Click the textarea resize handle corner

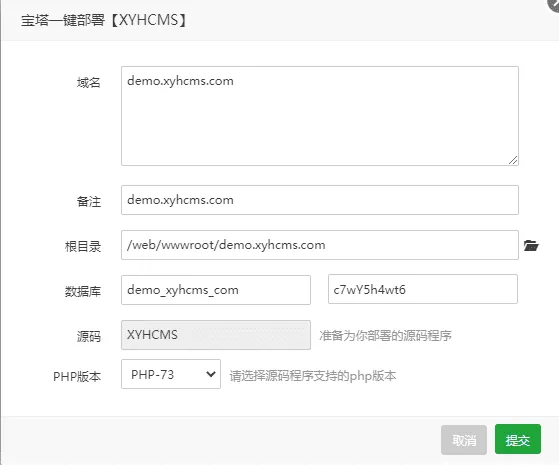[x=513, y=160]
